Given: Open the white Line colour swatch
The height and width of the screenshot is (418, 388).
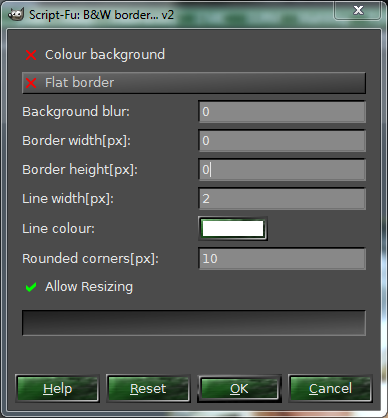Looking at the screenshot, I should [233, 229].
